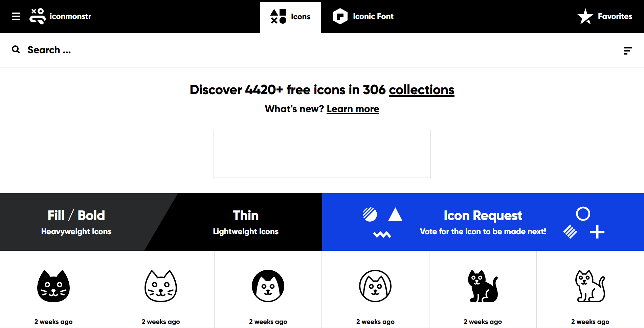Switch to the Icons tab
Image resolution: width=644 pixels, height=328 pixels.
click(x=290, y=17)
